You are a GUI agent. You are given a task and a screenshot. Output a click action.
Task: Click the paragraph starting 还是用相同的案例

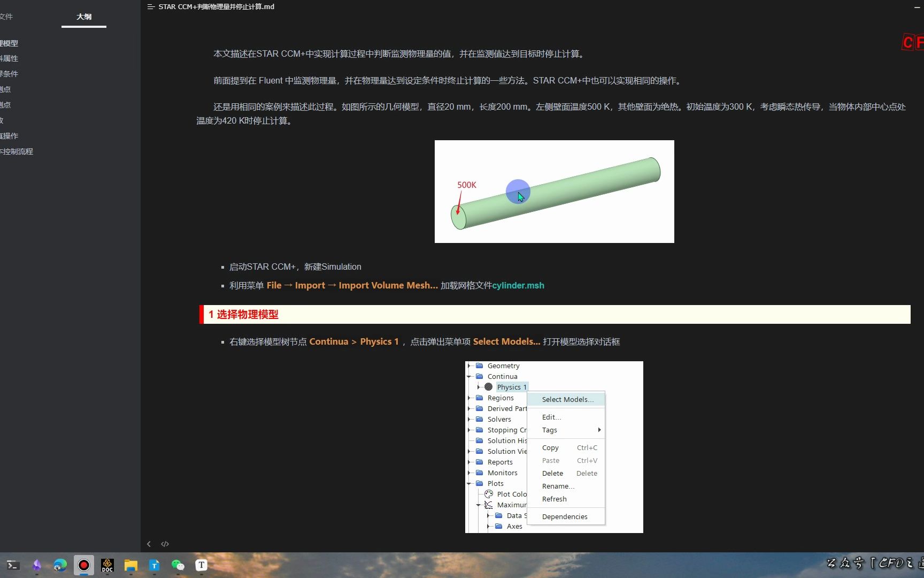[x=551, y=114]
